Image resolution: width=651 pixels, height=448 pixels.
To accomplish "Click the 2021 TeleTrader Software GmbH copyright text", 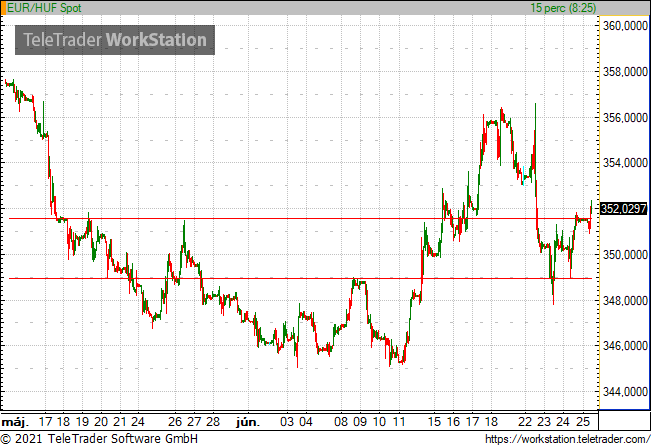I will pyautogui.click(x=99, y=439).
